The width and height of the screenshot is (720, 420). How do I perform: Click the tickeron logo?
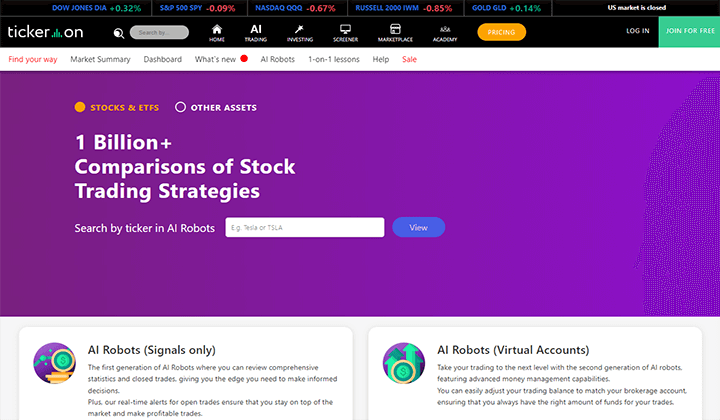pyautogui.click(x=45, y=32)
